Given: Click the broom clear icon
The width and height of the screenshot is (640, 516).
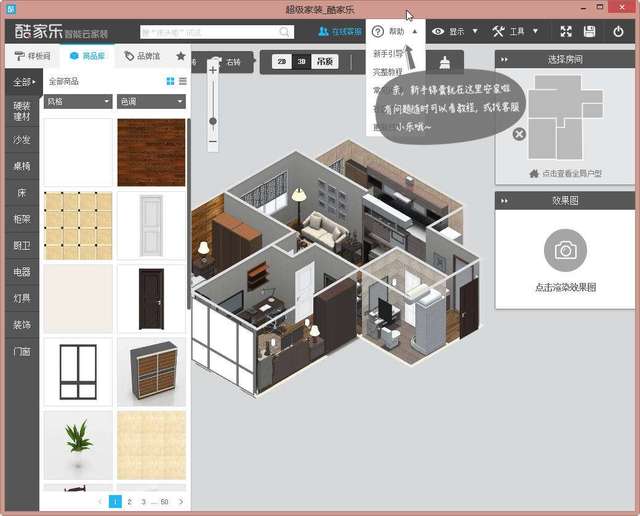Looking at the screenshot, I should click(x=443, y=61).
